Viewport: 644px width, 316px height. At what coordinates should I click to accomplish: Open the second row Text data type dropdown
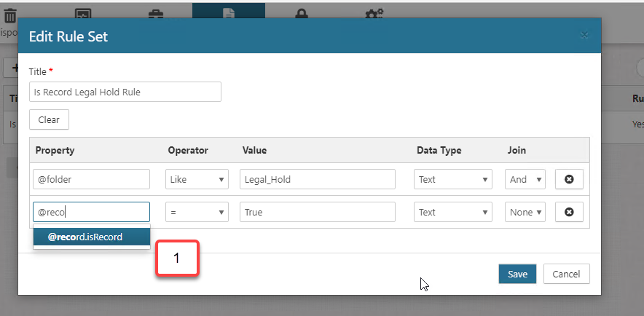coord(453,212)
